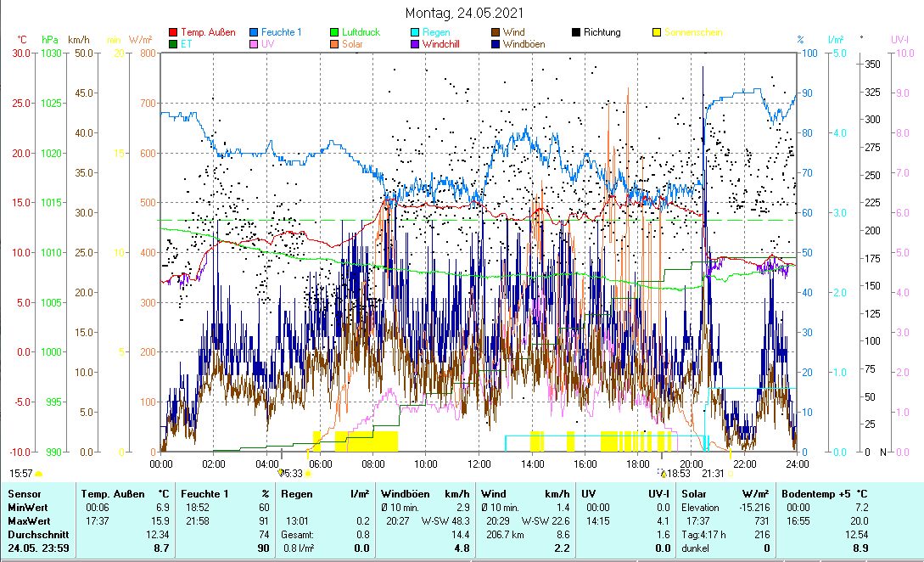Click the 'MaxWert' row label

point(29,521)
